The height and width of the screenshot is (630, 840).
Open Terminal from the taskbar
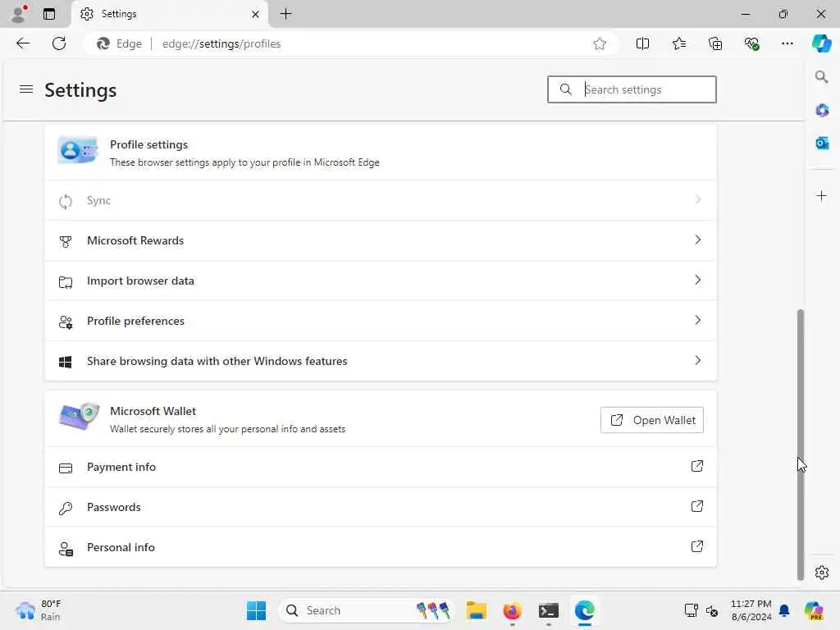click(549, 610)
